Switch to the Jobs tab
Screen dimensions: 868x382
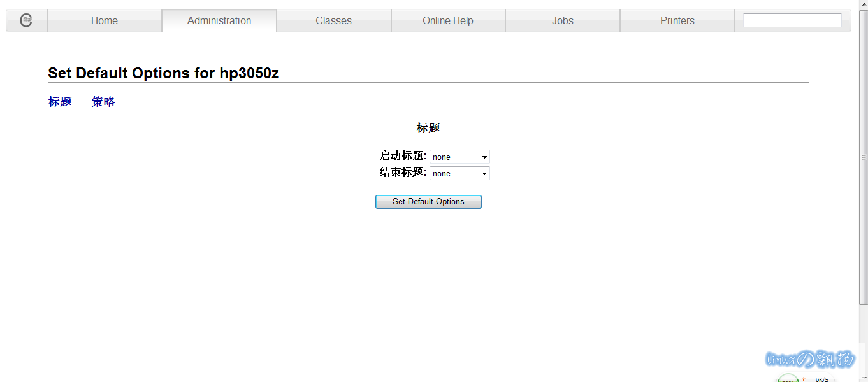click(x=562, y=20)
